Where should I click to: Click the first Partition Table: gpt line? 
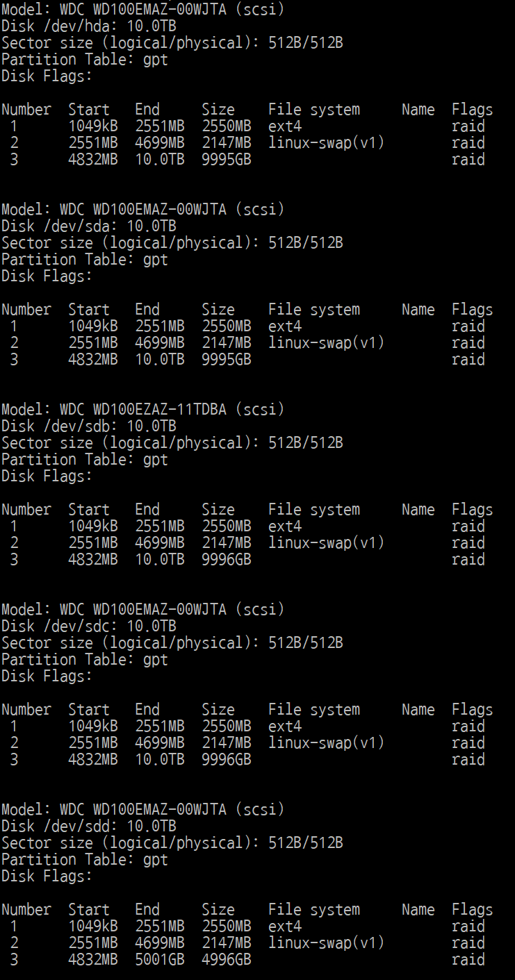click(x=85, y=60)
